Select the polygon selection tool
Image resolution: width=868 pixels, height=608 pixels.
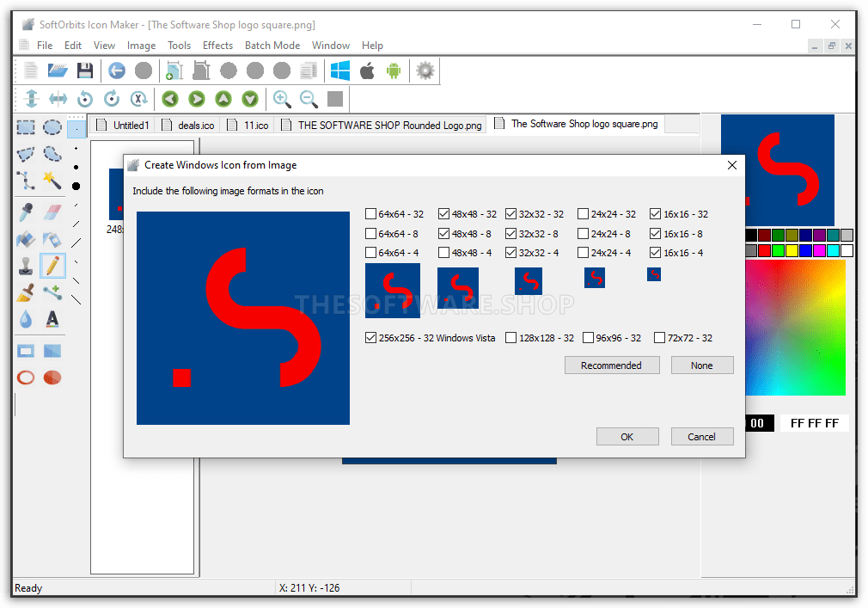26,153
